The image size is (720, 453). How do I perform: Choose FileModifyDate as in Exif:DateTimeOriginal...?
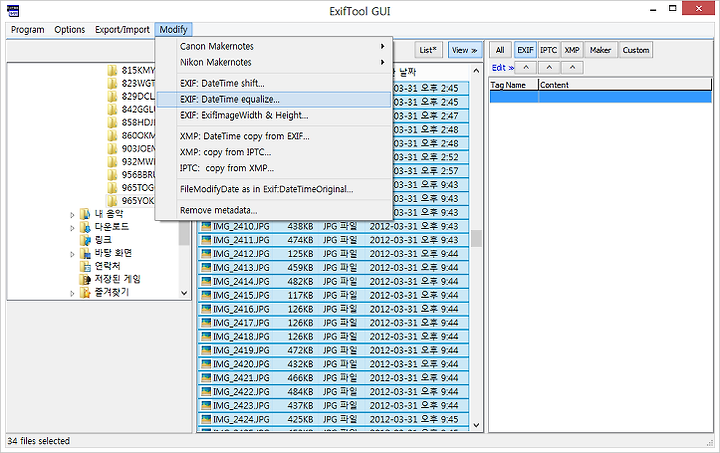coord(274,189)
